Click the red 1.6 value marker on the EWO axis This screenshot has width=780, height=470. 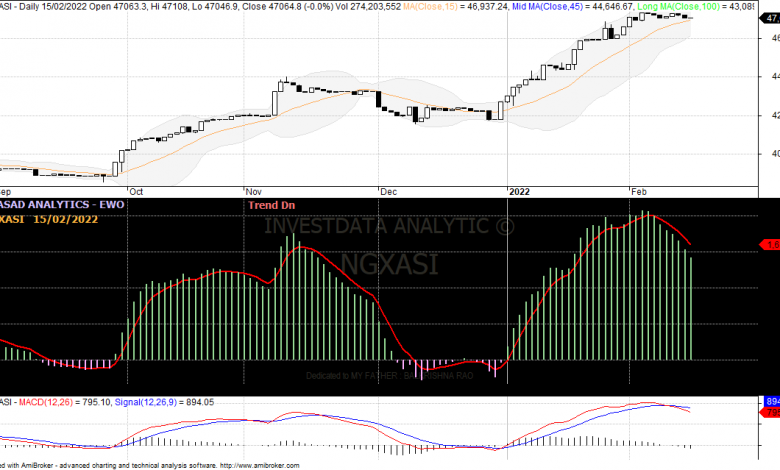770,245
